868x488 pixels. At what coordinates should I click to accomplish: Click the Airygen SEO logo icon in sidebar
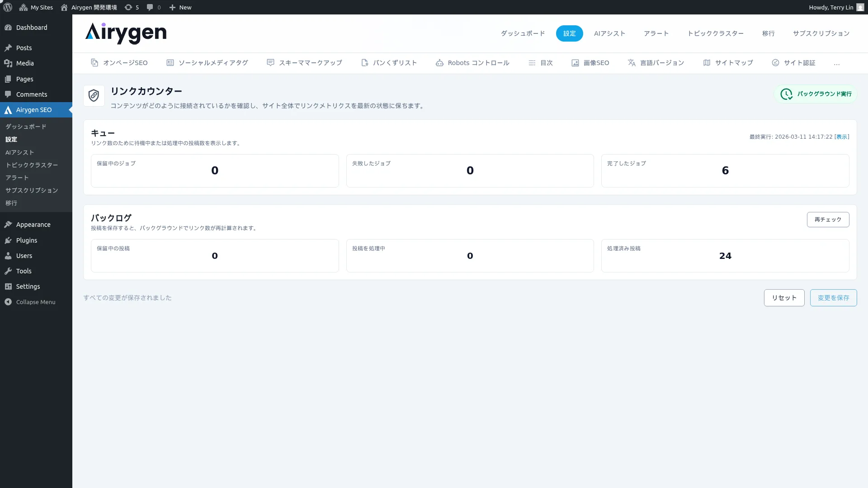(x=8, y=110)
